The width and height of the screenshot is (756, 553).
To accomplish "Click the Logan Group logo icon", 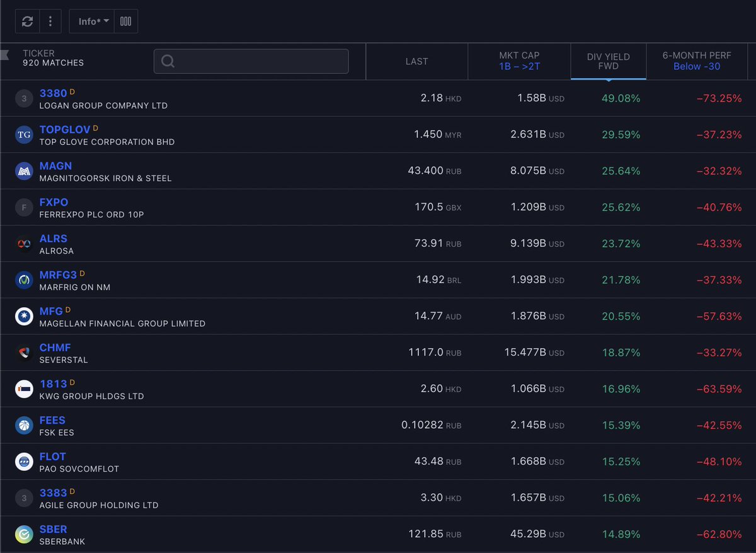I will pos(24,98).
